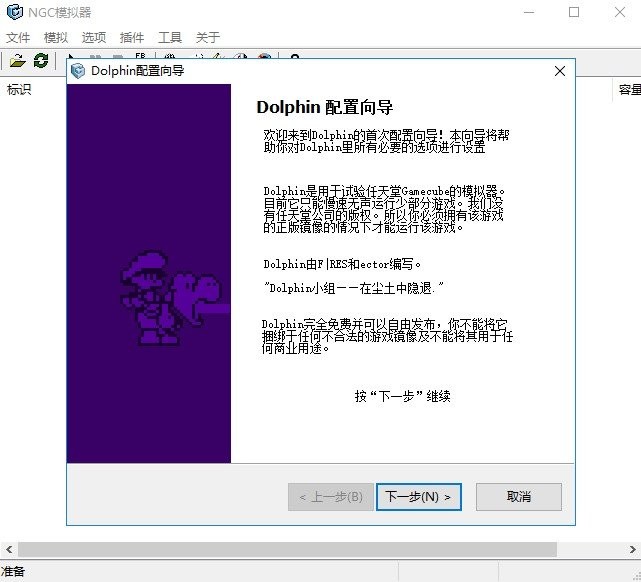
Task: Click the horizontal scrollbar thumb
Action: (287, 549)
